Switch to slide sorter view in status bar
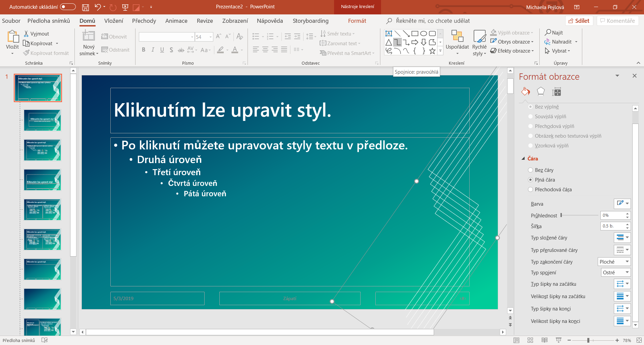Screen dimensions: 644x345 [530, 340]
